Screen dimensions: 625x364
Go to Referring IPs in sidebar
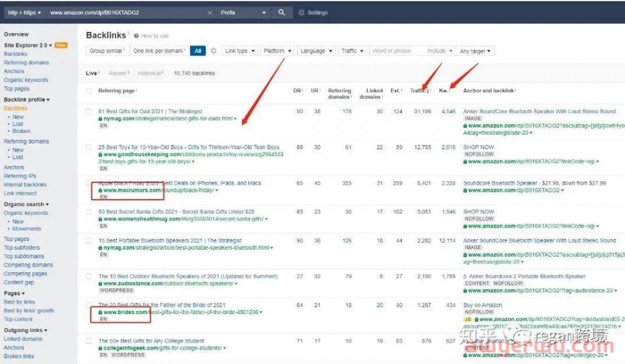click(x=20, y=176)
